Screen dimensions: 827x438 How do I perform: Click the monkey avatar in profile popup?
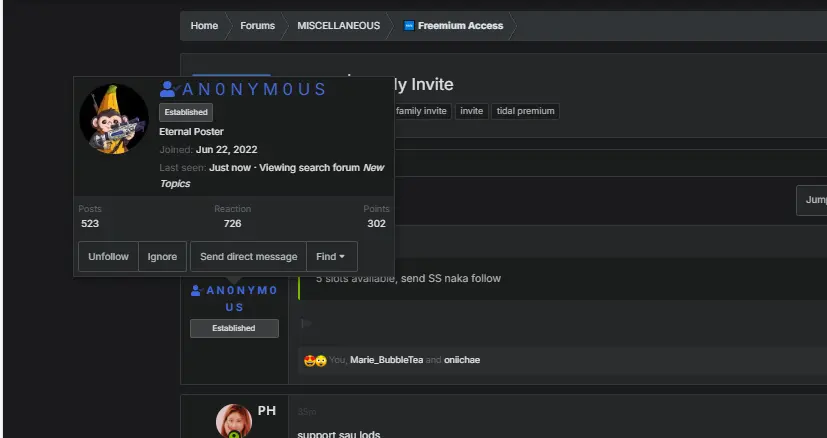pos(113,119)
